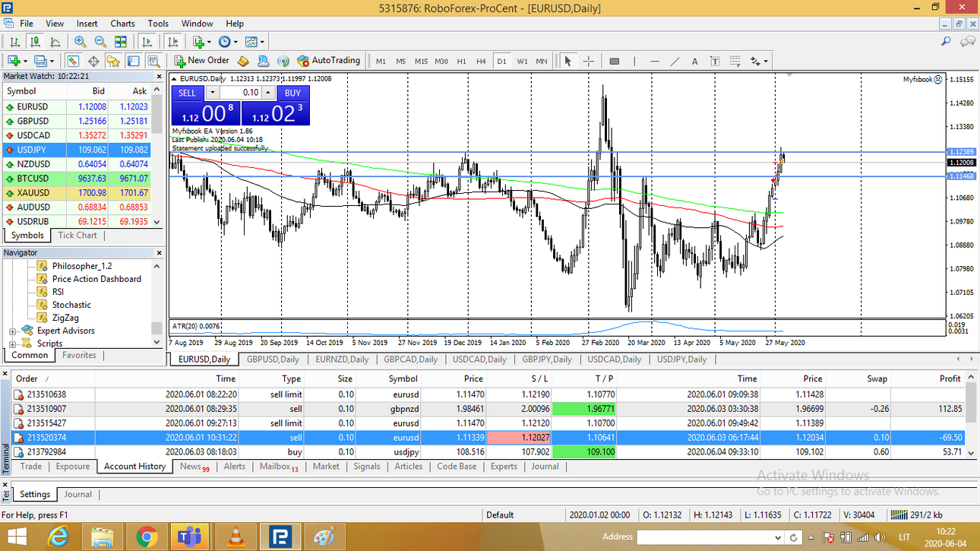980x551 pixels.
Task: Toggle the Terminal window
Action: pyautogui.click(x=134, y=61)
